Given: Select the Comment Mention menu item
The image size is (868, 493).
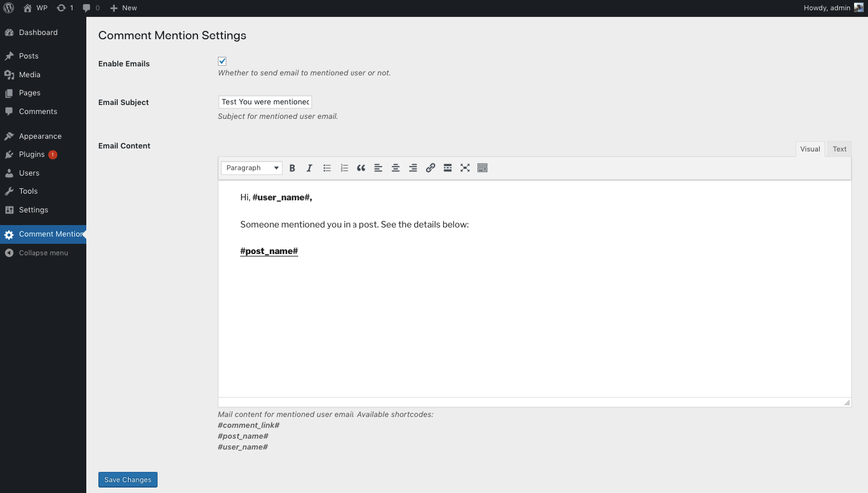Looking at the screenshot, I should click(x=43, y=234).
